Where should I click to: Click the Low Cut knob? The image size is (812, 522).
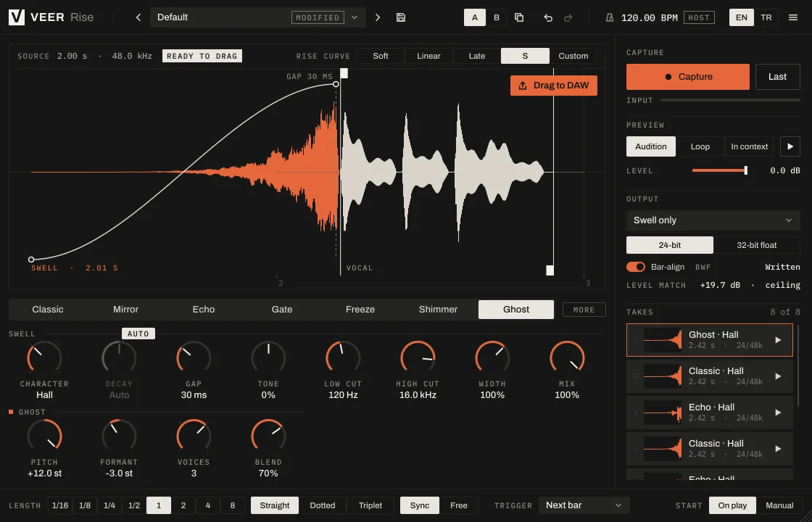(x=343, y=358)
